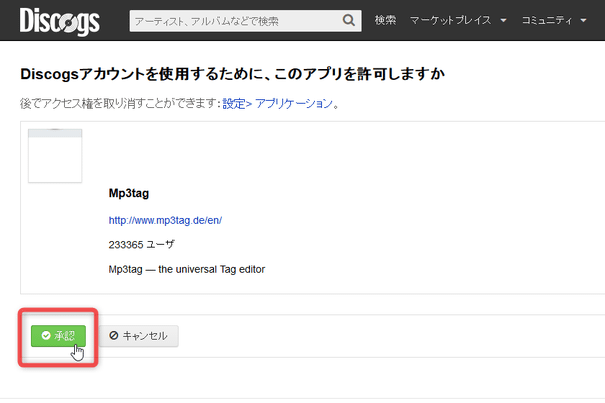The width and height of the screenshot is (605, 403).
Task: Expand the マーケットプレイス dropdown arrow
Action: tap(503, 20)
